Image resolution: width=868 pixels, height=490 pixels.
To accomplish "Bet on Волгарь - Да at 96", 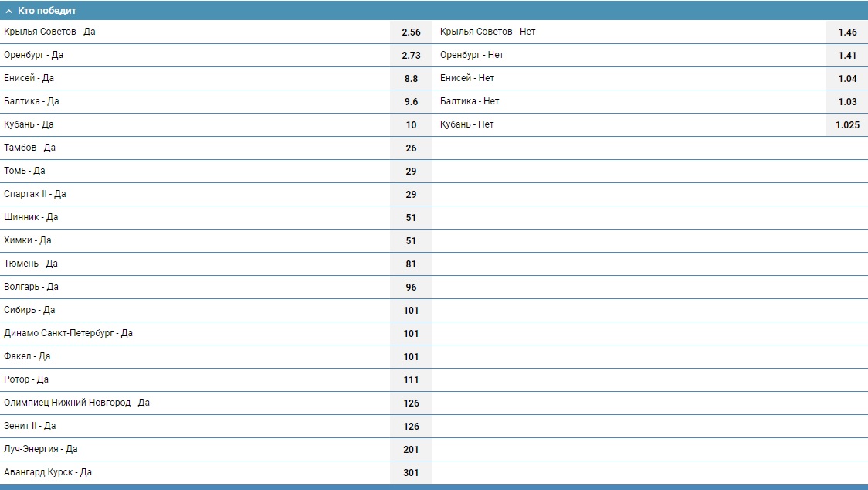I will pyautogui.click(x=411, y=288).
